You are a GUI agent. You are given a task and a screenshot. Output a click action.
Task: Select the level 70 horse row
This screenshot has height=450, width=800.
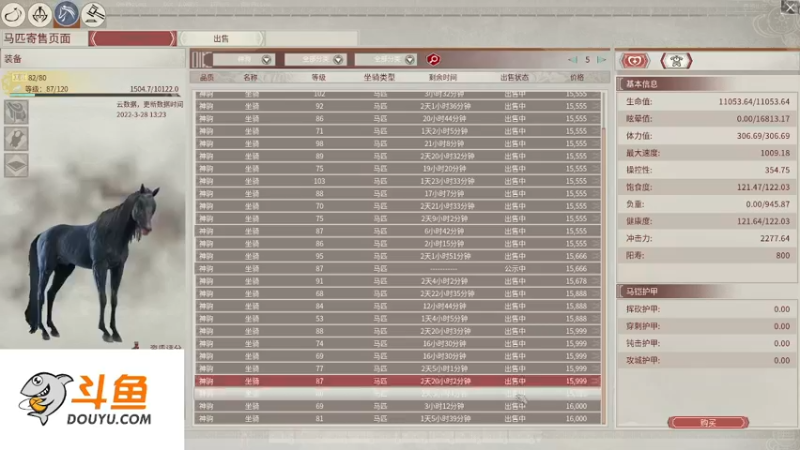coord(397,206)
